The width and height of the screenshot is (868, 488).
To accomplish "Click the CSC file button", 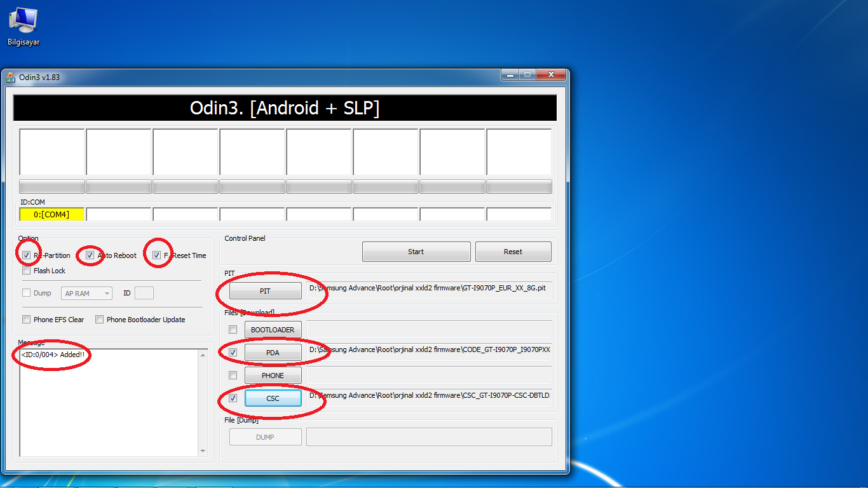I will pyautogui.click(x=273, y=398).
